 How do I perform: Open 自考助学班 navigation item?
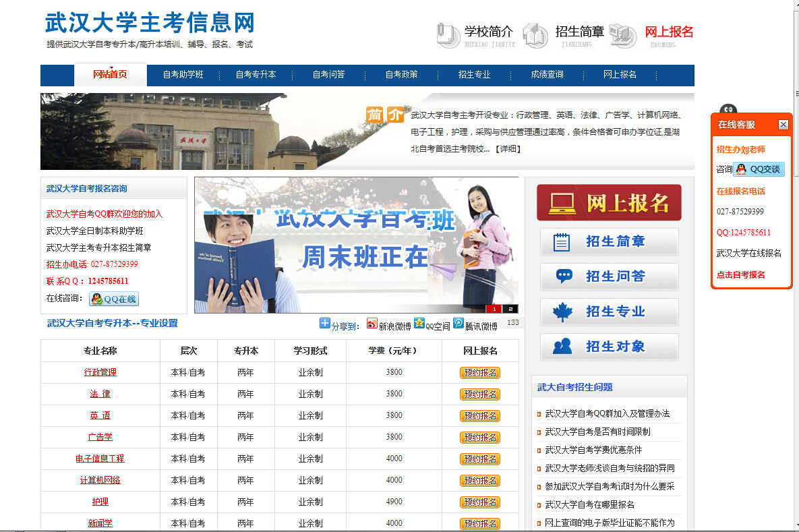(183, 75)
